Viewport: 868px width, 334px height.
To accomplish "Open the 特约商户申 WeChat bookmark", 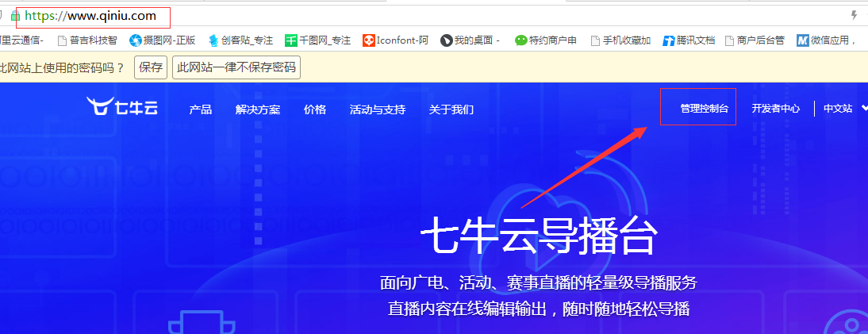I will pos(546,40).
